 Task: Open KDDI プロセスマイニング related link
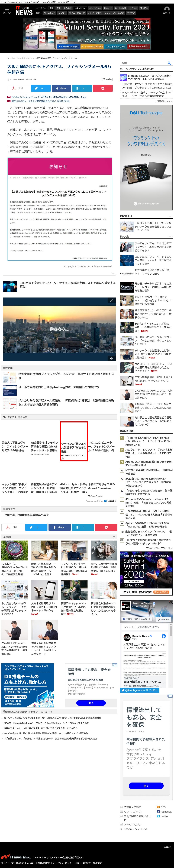pos(49,97)
